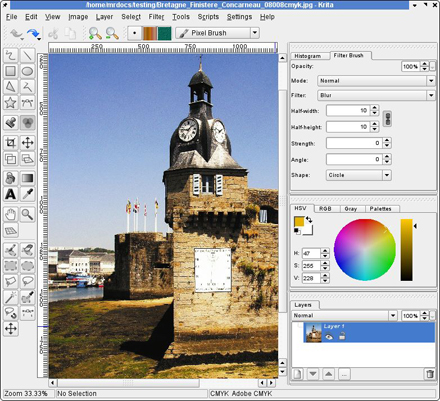Click the green pattern swatch in toolbar
The width and height of the screenshot is (440, 401).
(164, 33)
